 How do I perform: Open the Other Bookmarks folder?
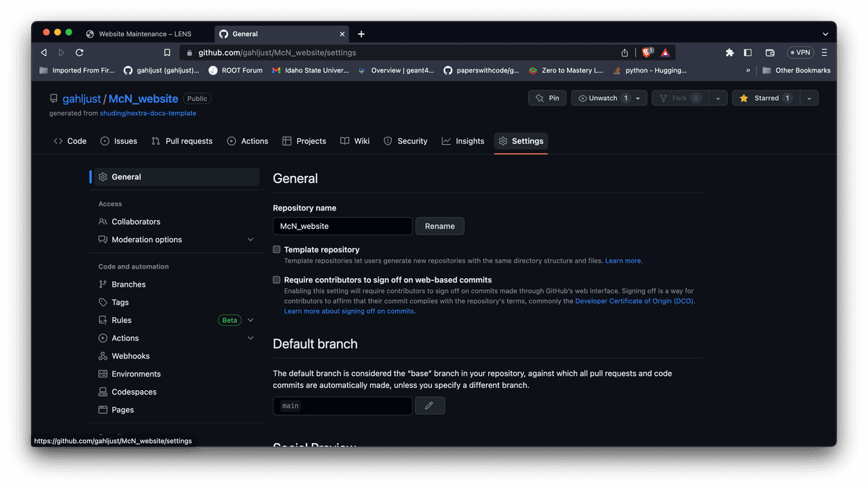[x=796, y=70]
